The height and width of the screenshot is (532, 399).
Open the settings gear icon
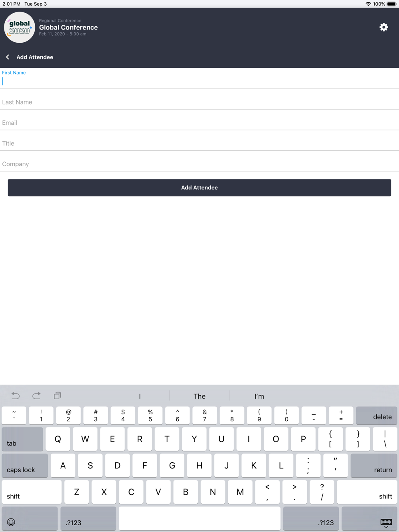click(x=383, y=27)
